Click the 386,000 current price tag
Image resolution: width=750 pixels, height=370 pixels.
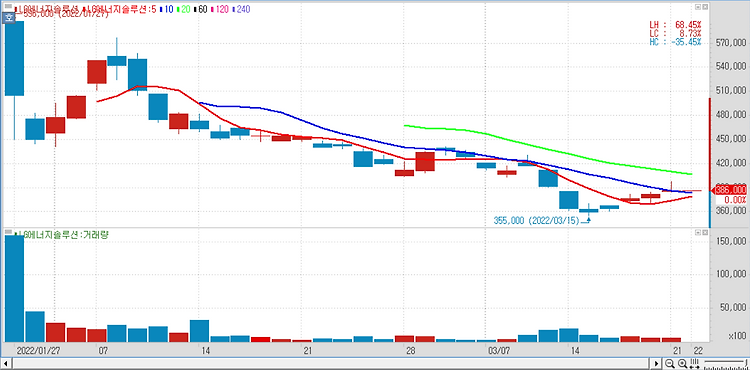pos(730,190)
